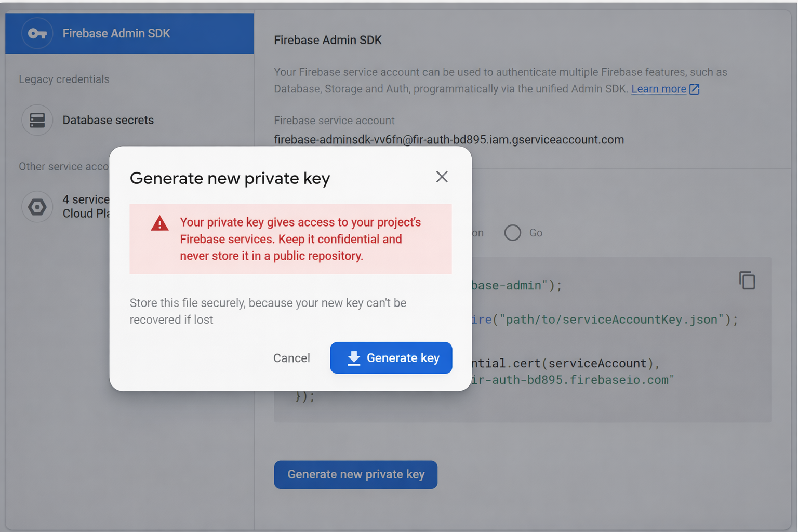Click the Database secrets stack icon
The image size is (798, 532).
[37, 120]
